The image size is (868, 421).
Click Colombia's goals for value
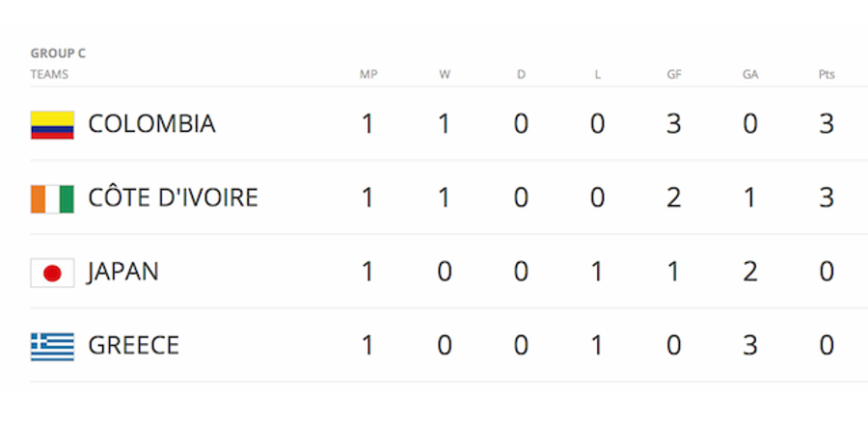coord(674,124)
